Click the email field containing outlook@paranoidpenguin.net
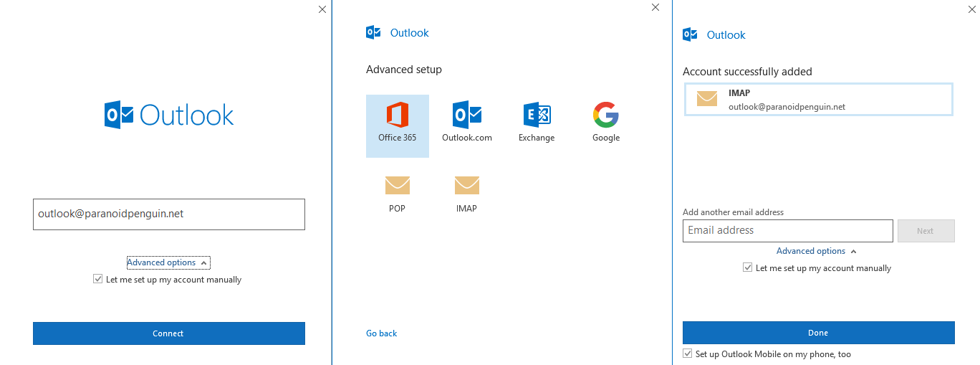 tap(169, 214)
